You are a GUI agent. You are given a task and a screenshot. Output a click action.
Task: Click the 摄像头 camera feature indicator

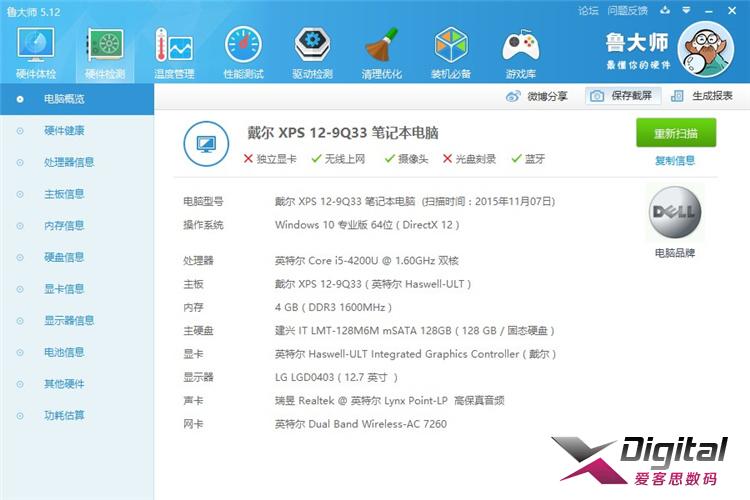click(x=406, y=159)
